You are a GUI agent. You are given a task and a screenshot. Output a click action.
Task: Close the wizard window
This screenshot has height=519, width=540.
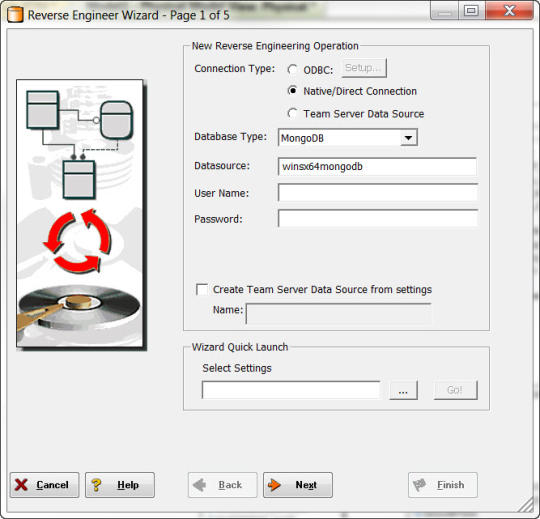(x=509, y=11)
